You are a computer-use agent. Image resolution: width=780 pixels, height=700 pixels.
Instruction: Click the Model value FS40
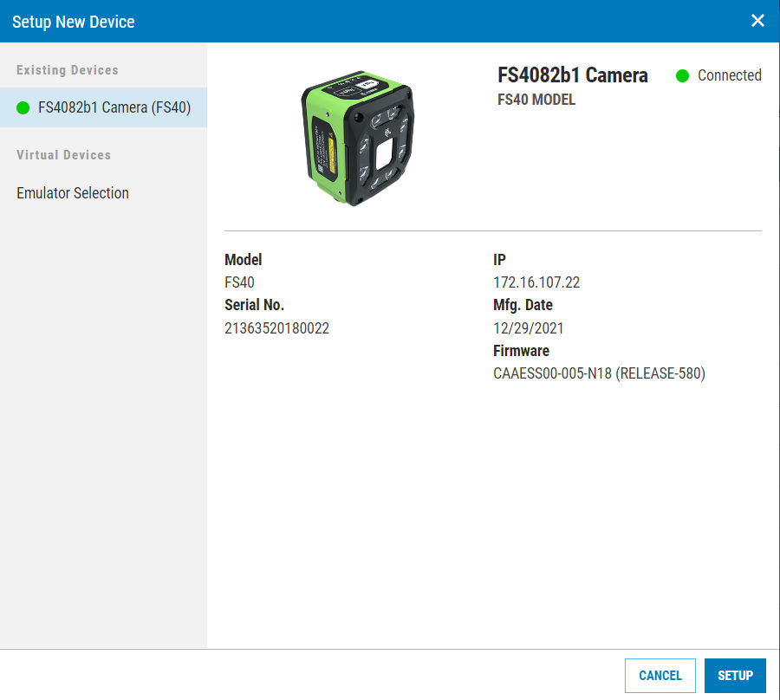pyautogui.click(x=239, y=282)
